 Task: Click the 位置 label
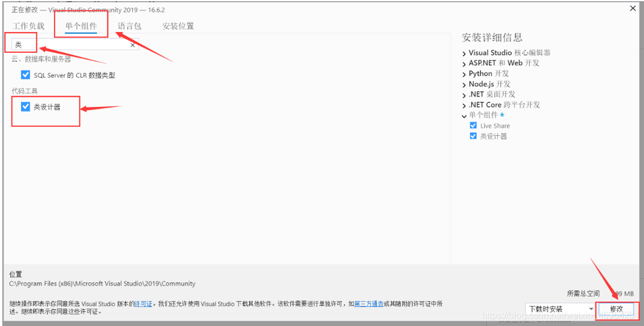click(x=16, y=274)
